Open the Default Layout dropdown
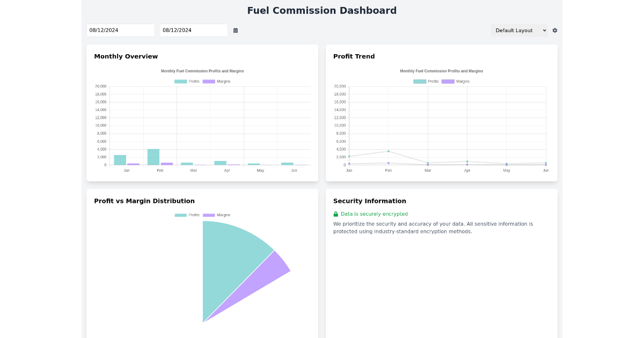 (519, 30)
